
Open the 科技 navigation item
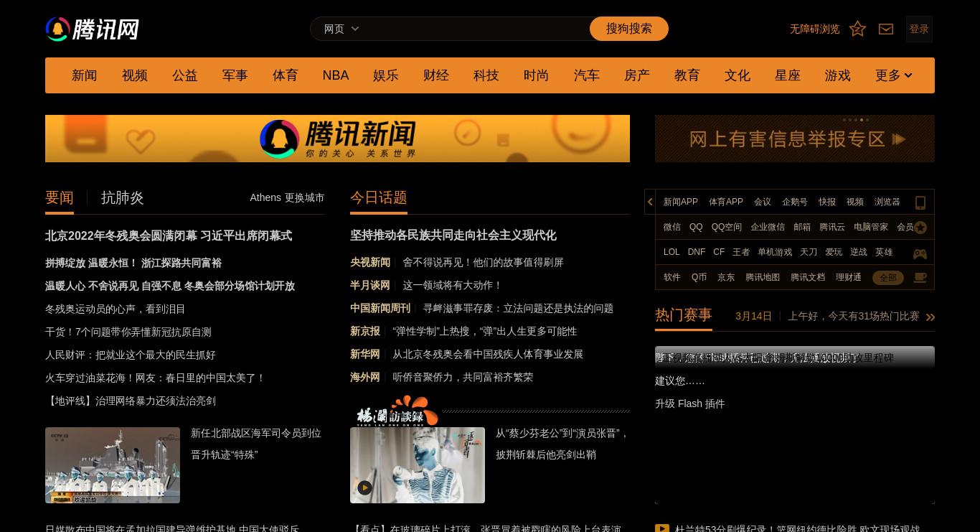(486, 75)
